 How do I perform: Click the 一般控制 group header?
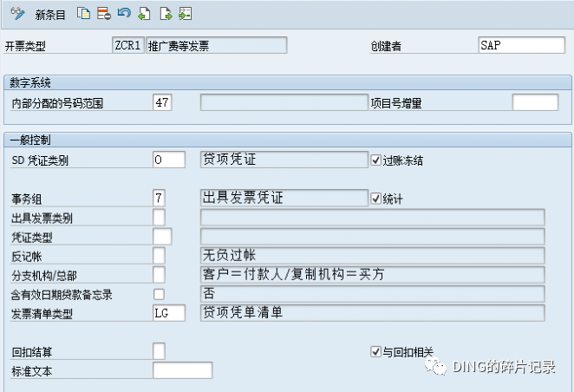point(30,140)
